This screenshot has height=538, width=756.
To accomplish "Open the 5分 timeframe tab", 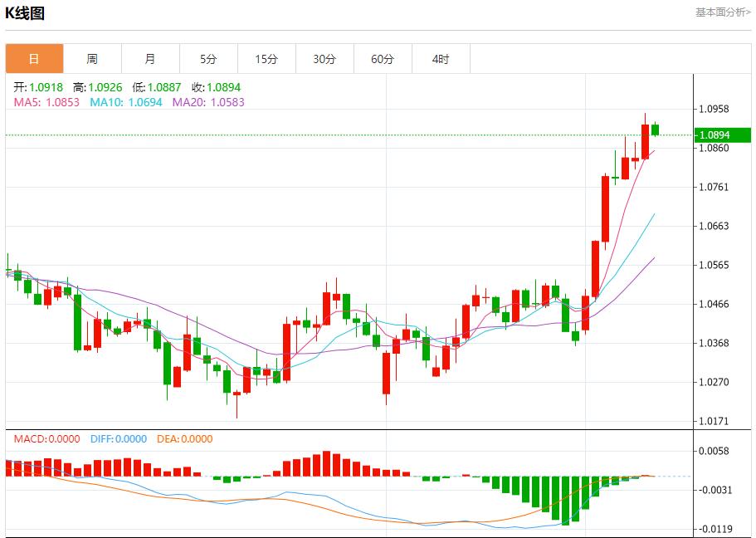I will pos(208,59).
